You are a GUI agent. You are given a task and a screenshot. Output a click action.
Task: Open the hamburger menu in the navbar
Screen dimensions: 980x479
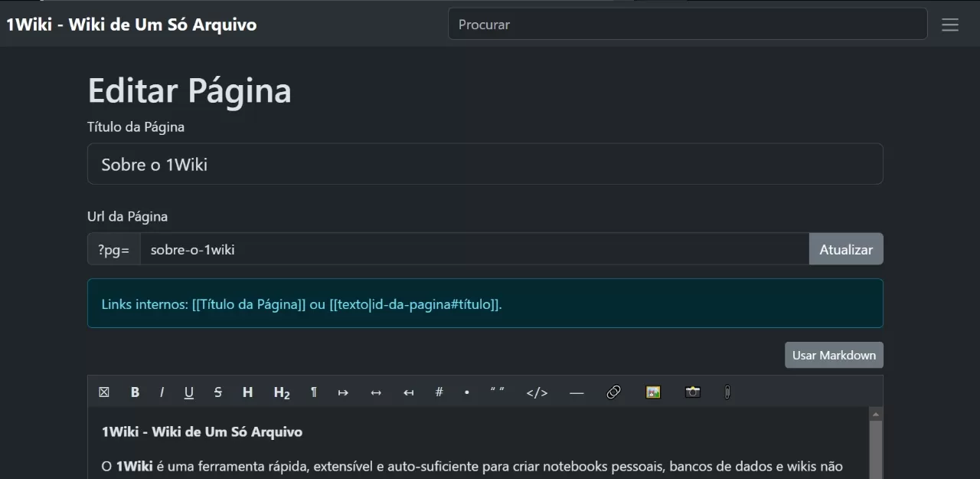click(x=950, y=25)
